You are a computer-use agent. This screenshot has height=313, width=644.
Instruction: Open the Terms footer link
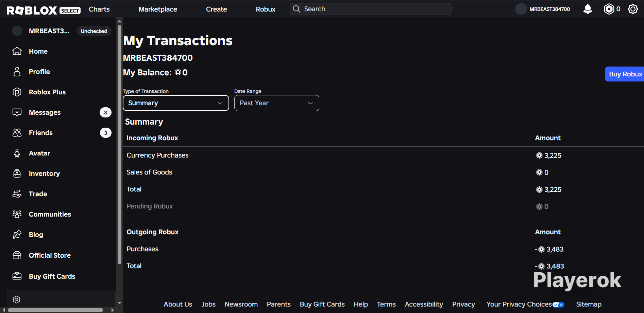coord(386,304)
